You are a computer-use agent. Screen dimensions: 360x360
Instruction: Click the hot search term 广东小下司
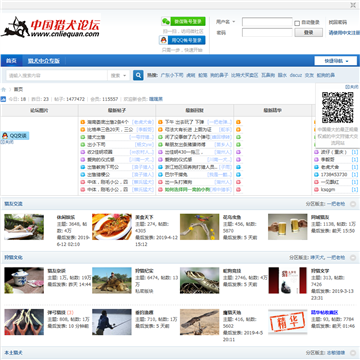click(x=172, y=75)
